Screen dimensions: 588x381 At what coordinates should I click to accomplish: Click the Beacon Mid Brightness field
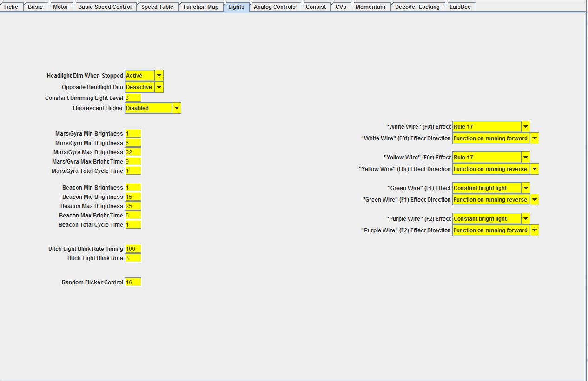(133, 197)
